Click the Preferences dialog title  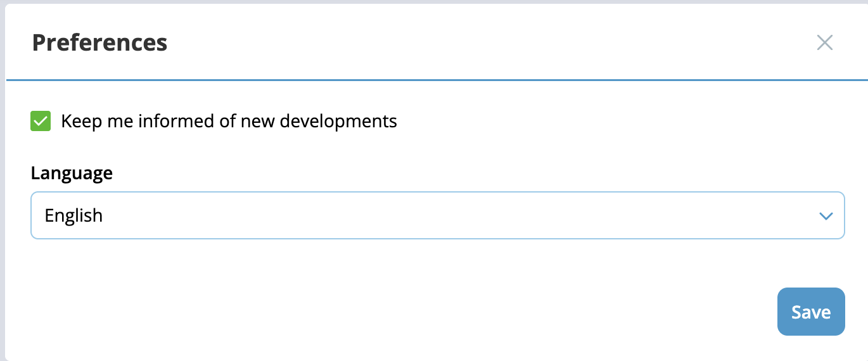click(x=99, y=42)
